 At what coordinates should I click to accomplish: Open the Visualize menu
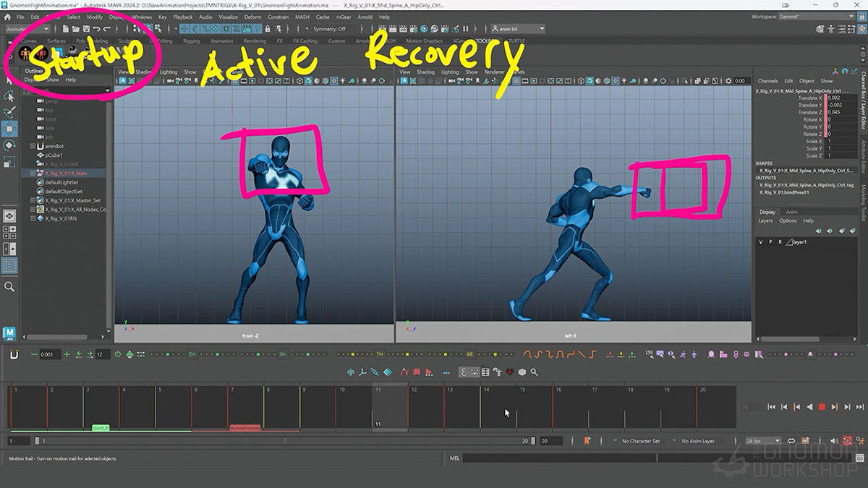(x=228, y=16)
